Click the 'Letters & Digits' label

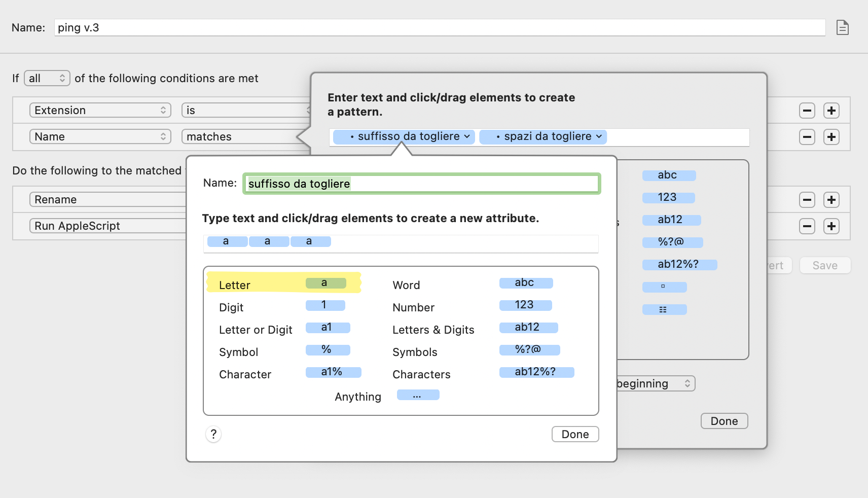click(x=433, y=330)
